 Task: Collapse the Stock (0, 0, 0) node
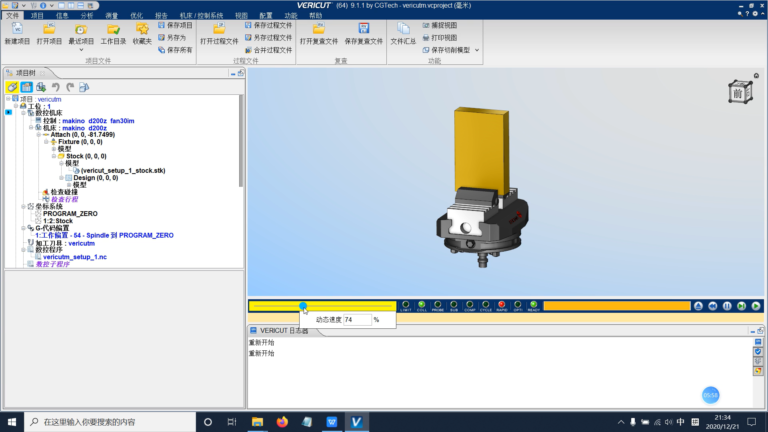point(54,156)
